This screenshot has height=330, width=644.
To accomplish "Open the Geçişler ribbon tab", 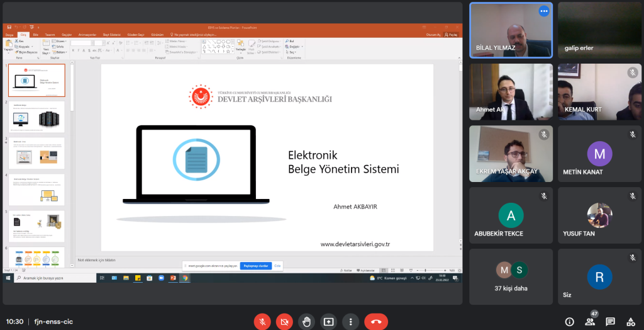I will click(x=67, y=35).
